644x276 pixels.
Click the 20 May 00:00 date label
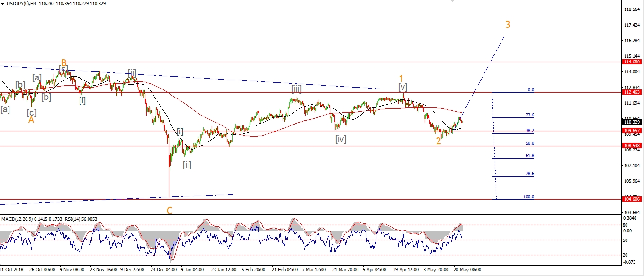tap(467, 269)
